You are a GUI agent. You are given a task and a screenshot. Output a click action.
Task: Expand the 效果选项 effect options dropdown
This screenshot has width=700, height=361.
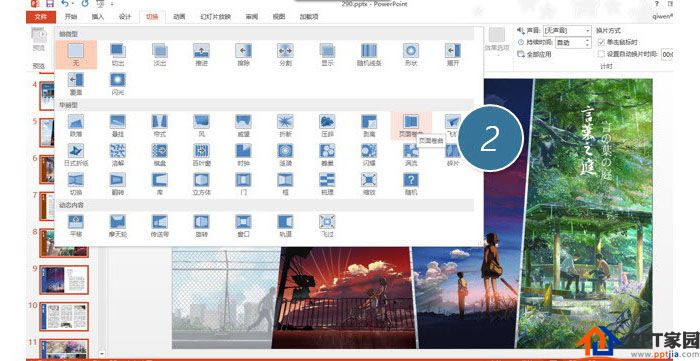click(x=497, y=41)
